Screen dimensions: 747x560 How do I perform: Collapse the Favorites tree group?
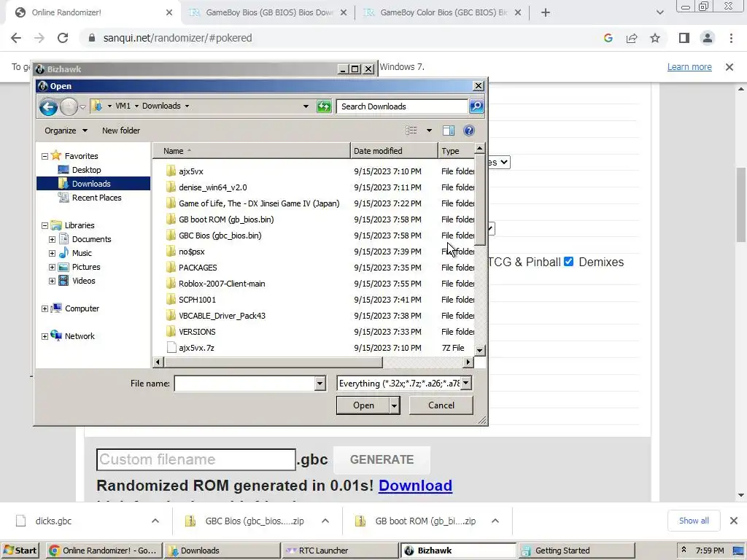(x=44, y=156)
